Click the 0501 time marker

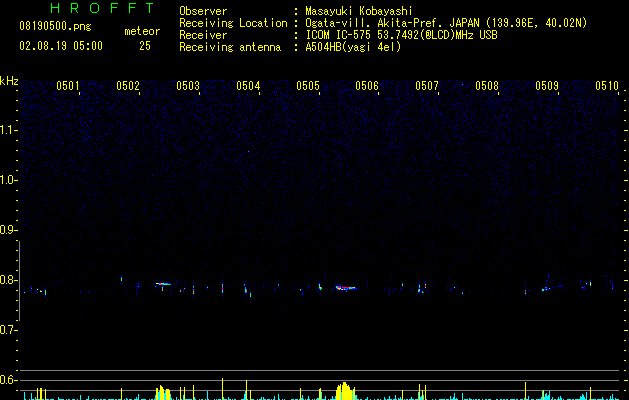point(68,85)
